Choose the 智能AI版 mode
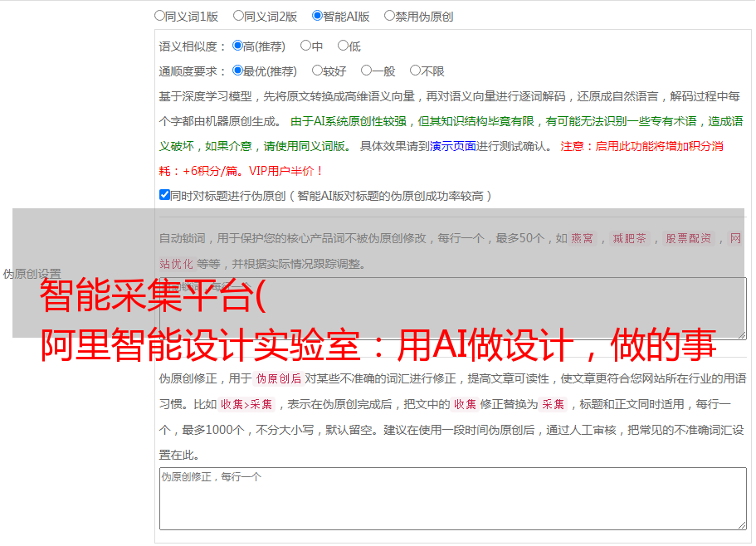756x546 pixels. coord(318,16)
